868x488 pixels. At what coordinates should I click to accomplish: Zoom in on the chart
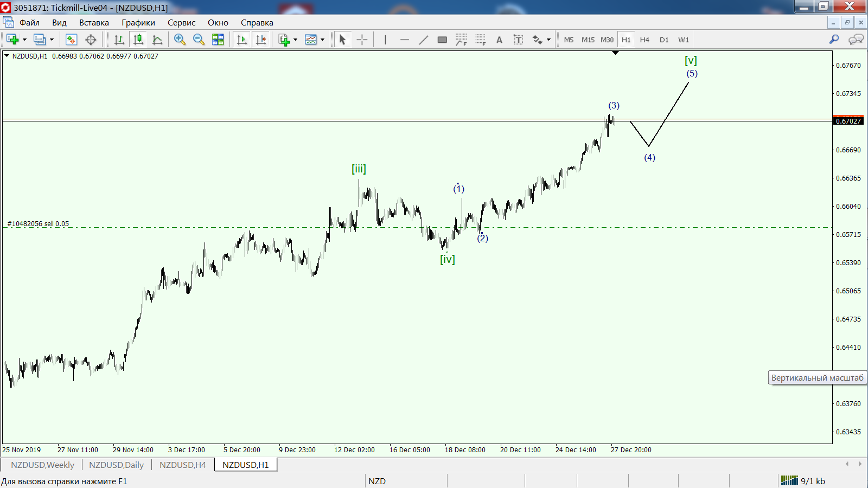(x=180, y=40)
